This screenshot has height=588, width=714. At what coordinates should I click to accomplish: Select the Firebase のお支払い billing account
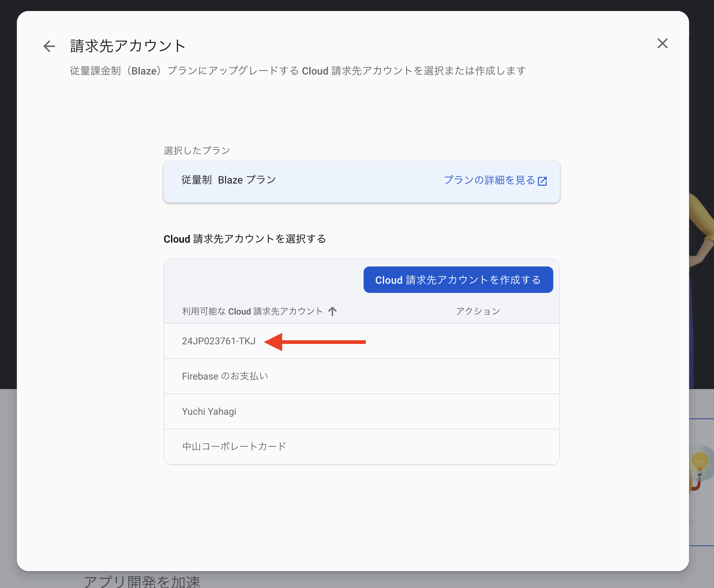click(225, 376)
